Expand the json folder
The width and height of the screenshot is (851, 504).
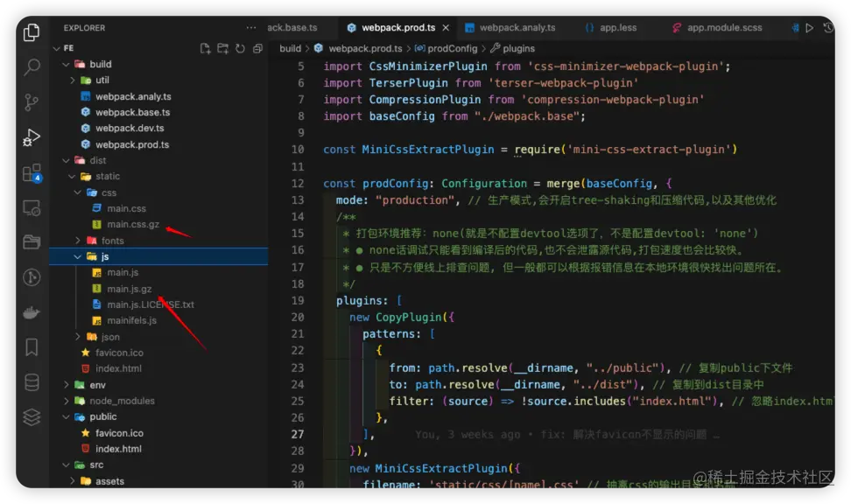point(78,337)
